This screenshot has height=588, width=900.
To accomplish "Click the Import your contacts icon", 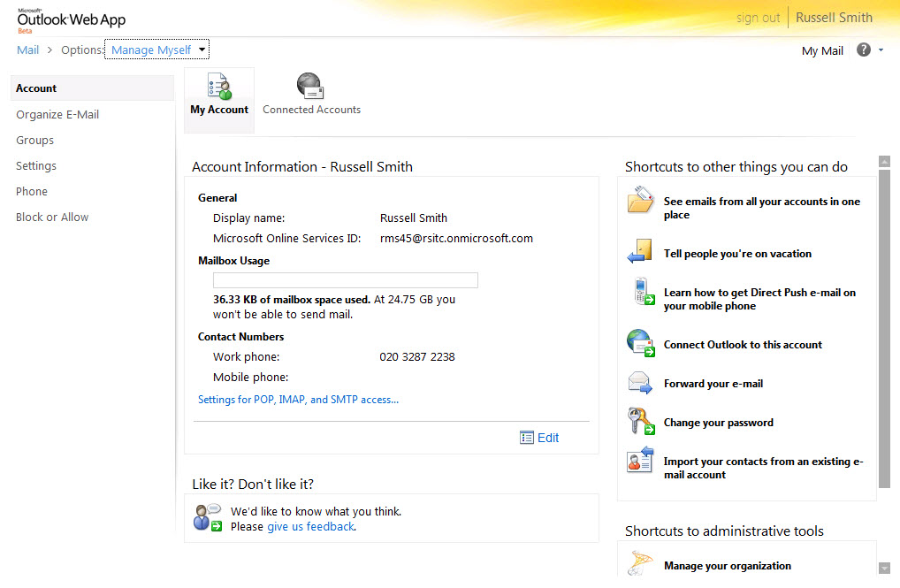I will pos(640,461).
